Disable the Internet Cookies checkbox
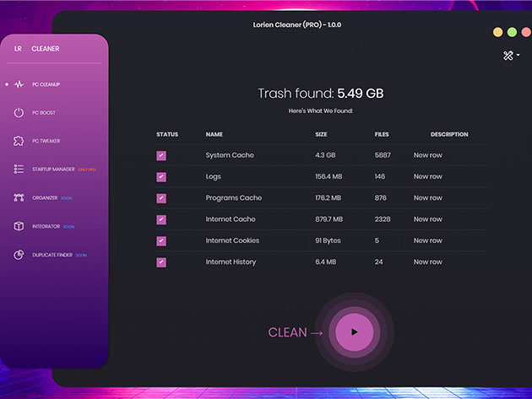The image size is (532, 399). pyautogui.click(x=161, y=241)
